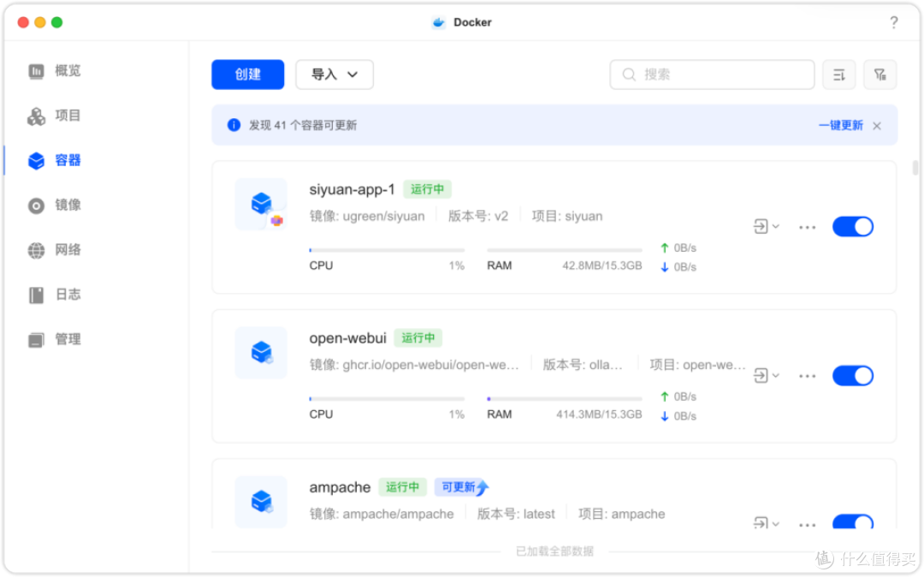Click 镜像: ampache/ampache text

pos(382,514)
